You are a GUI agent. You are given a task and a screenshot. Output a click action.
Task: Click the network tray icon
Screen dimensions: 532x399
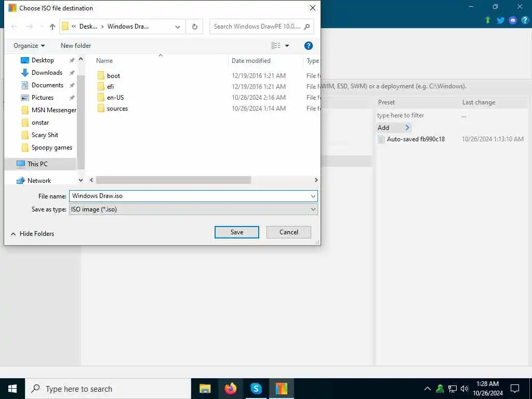[453, 389]
